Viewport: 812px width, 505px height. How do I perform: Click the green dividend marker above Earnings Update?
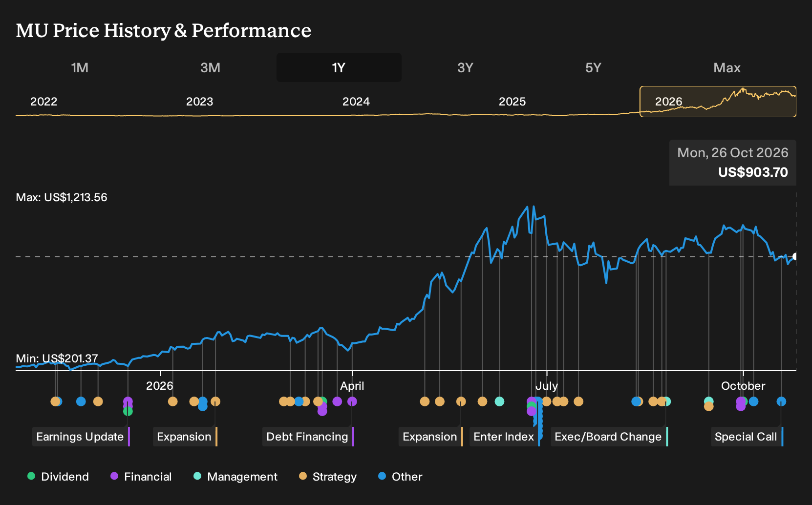click(x=128, y=412)
